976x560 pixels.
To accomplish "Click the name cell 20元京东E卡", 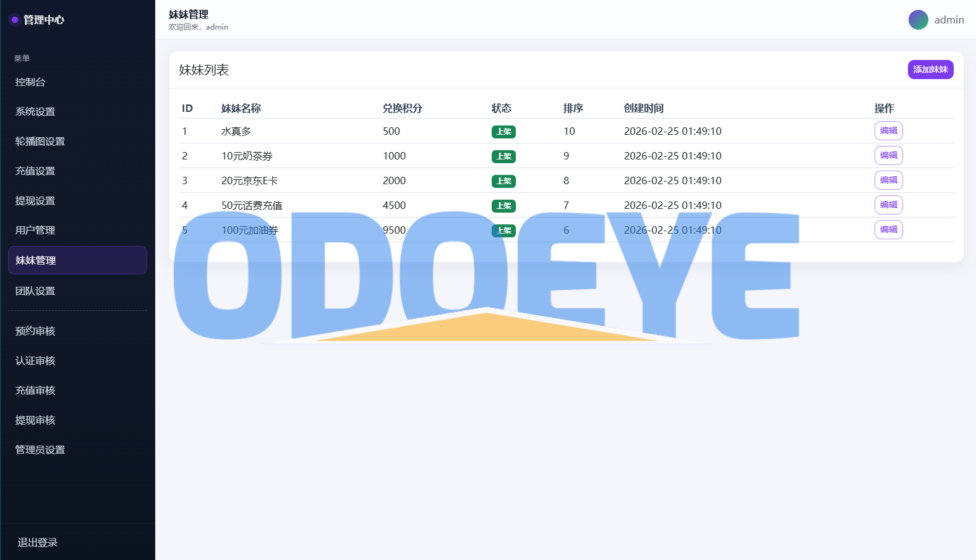I will (x=250, y=180).
